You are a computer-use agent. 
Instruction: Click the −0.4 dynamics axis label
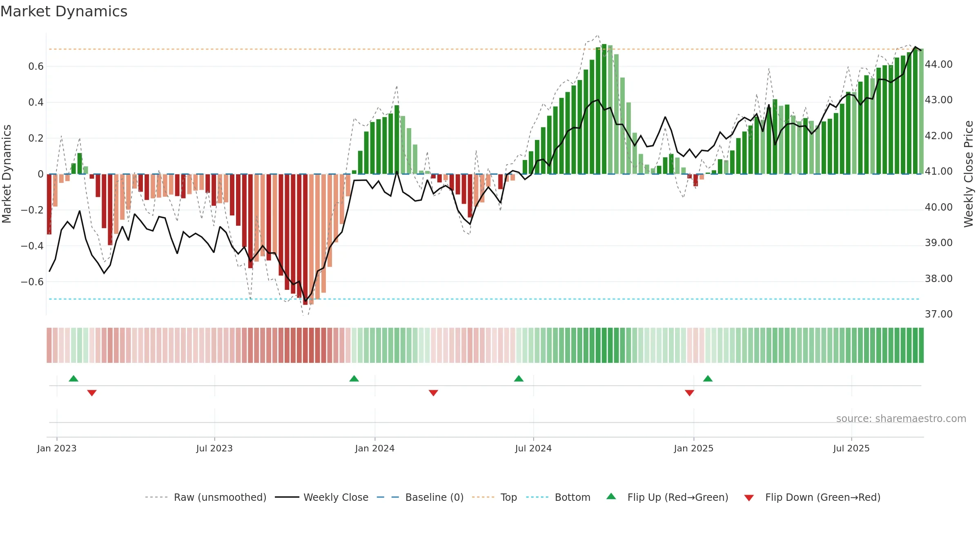32,246
